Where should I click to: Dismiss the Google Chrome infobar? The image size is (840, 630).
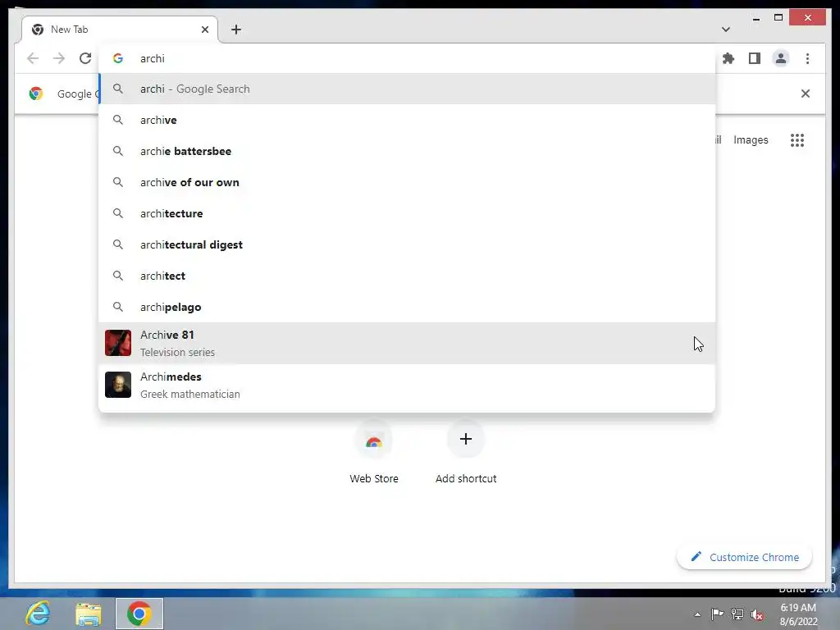pos(806,94)
